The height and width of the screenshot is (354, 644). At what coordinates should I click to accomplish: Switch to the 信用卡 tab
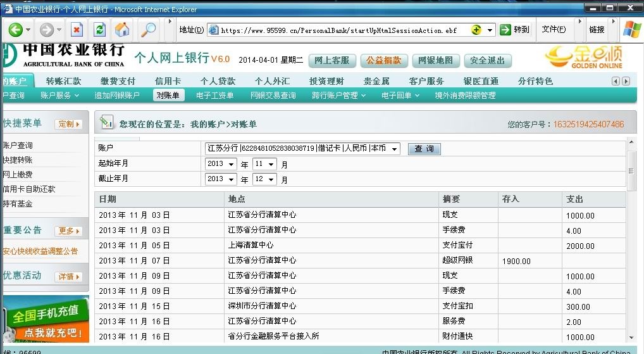[x=168, y=81]
